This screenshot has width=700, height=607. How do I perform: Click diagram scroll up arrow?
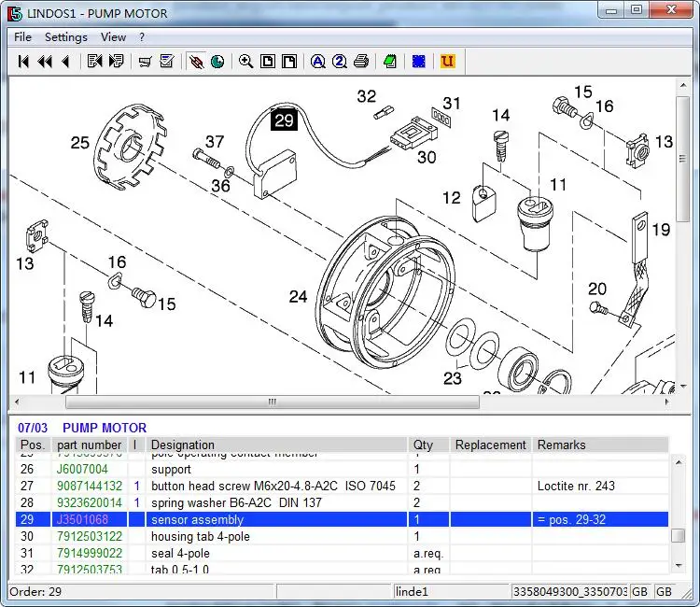coord(682,85)
